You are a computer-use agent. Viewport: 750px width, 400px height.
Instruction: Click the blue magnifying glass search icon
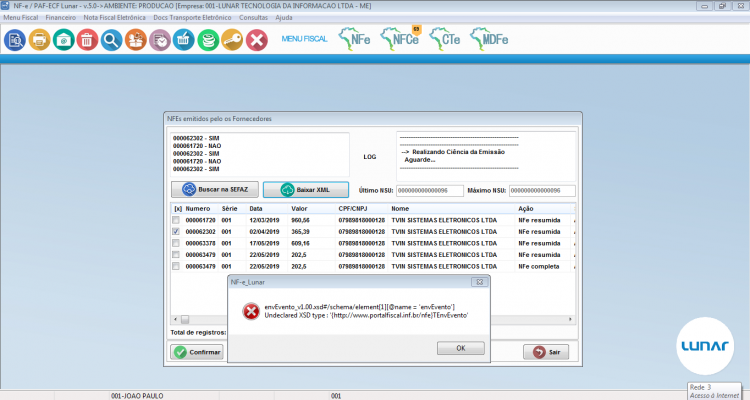click(x=111, y=40)
